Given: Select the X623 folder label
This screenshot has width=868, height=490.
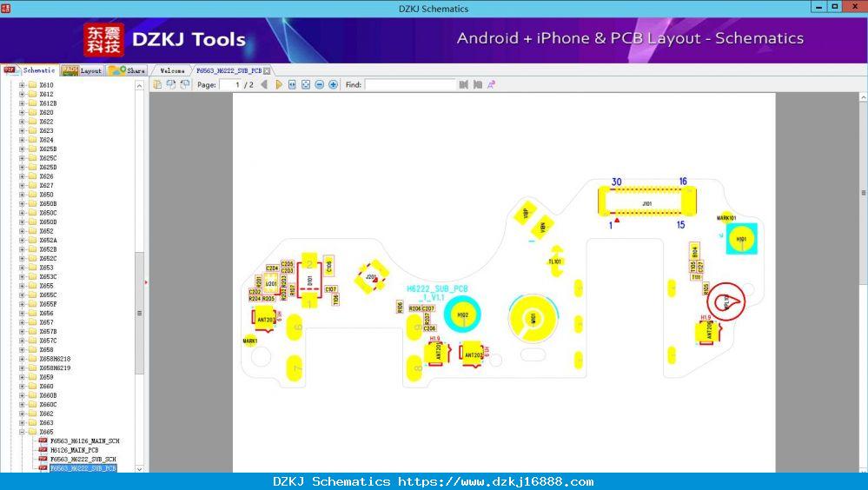Looking at the screenshot, I should tap(47, 130).
